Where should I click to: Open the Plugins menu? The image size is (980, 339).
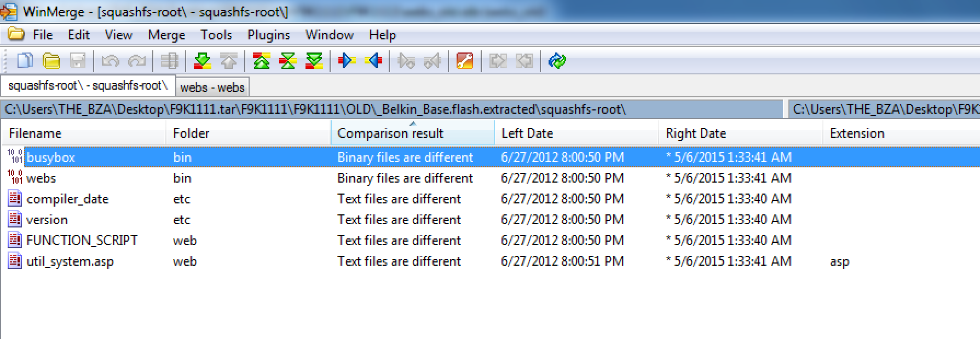click(268, 35)
